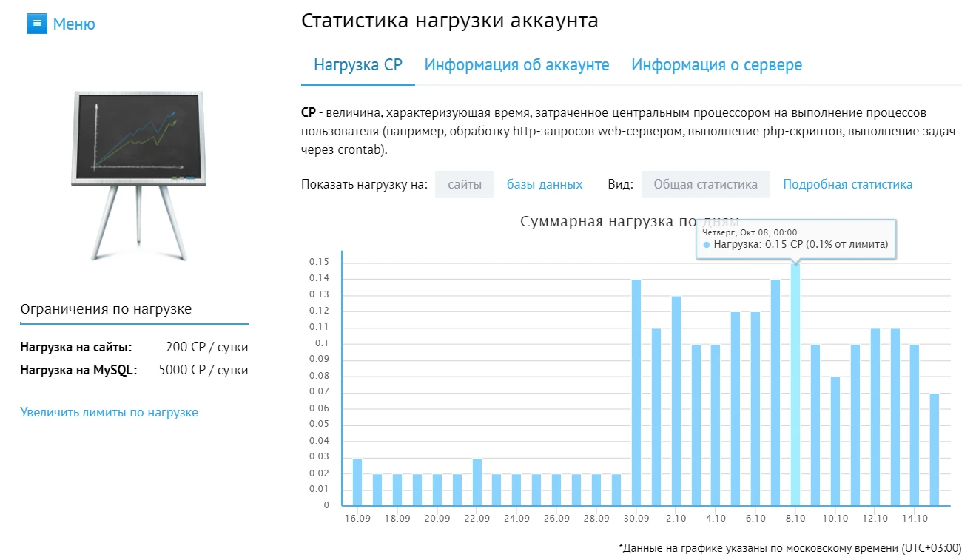Click the highlighted 8.10 bar
This screenshot has width=976, height=560.
coord(795,385)
